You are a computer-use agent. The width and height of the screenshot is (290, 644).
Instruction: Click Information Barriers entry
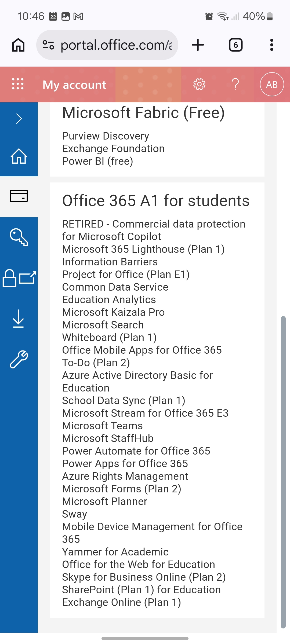pos(110,262)
